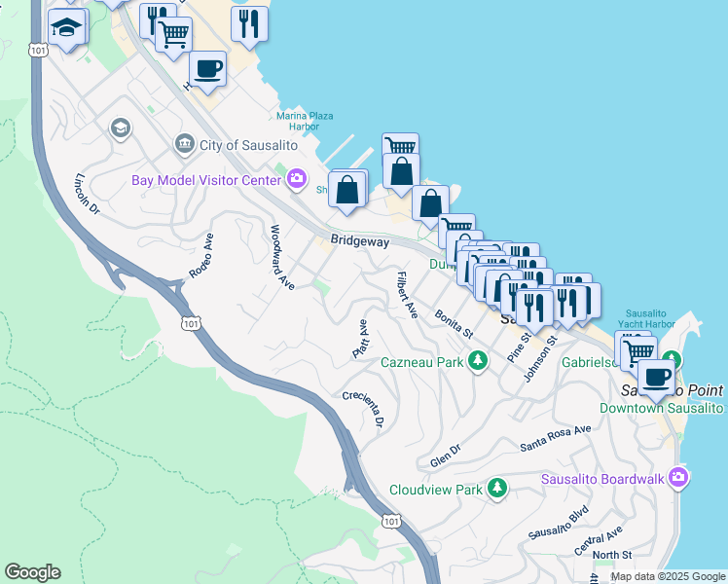Screen dimensions: 728x584
Task: Click the North St street label
Action: (612, 555)
